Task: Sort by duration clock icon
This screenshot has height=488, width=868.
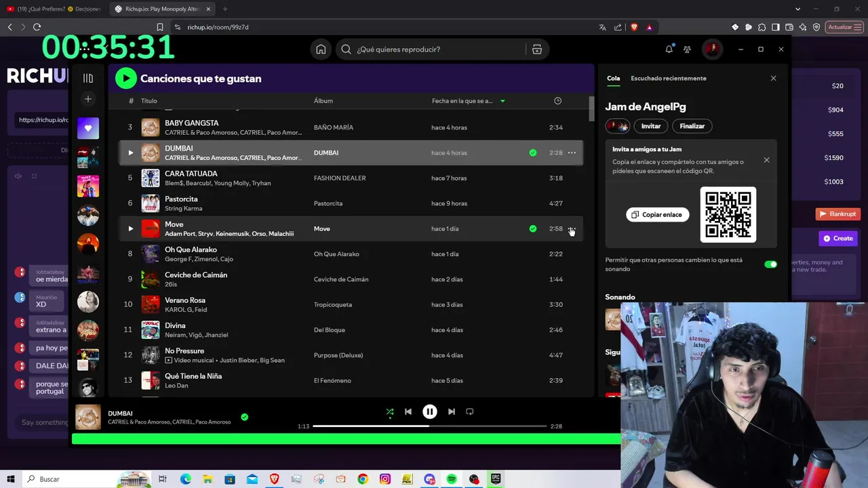Action: point(557,101)
